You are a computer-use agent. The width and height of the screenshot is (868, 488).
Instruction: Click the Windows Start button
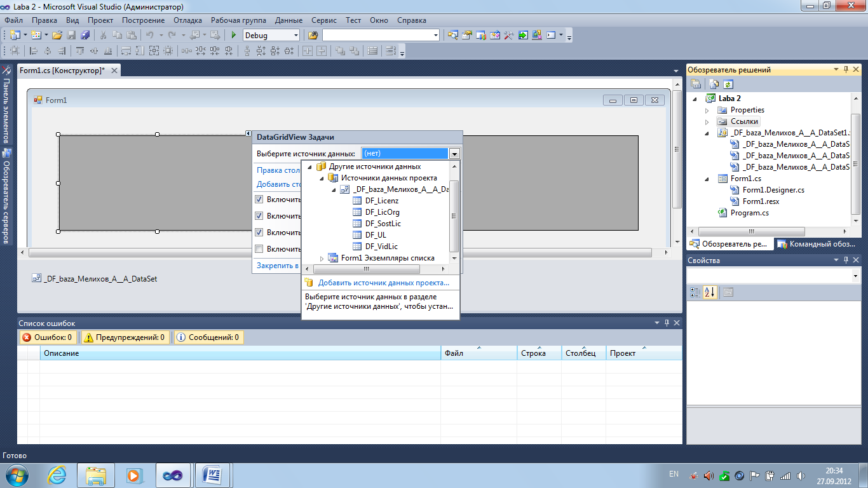pyautogui.click(x=17, y=475)
